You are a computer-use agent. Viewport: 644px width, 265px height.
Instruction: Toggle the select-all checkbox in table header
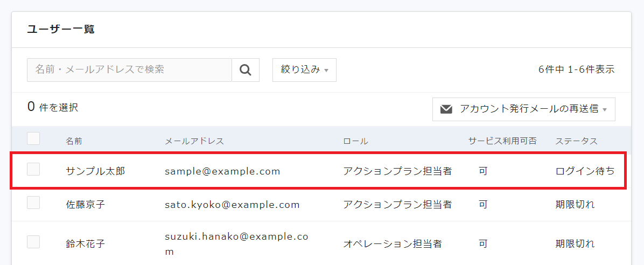pyautogui.click(x=33, y=138)
